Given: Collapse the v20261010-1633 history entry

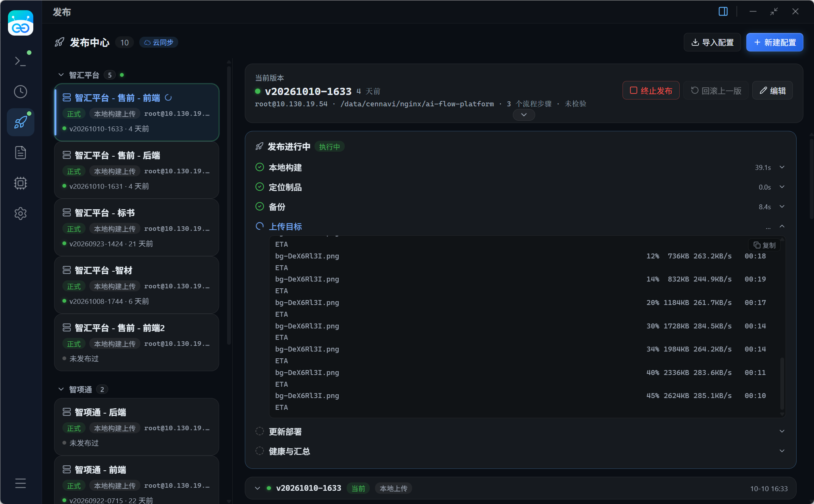Looking at the screenshot, I should [257, 488].
